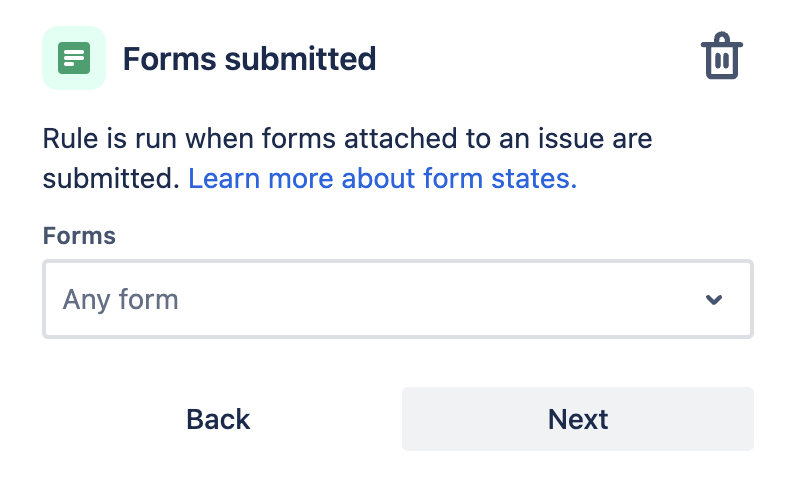Click the down arrow beside Any form
Image resolution: width=798 pixels, height=494 pixels.
click(714, 300)
